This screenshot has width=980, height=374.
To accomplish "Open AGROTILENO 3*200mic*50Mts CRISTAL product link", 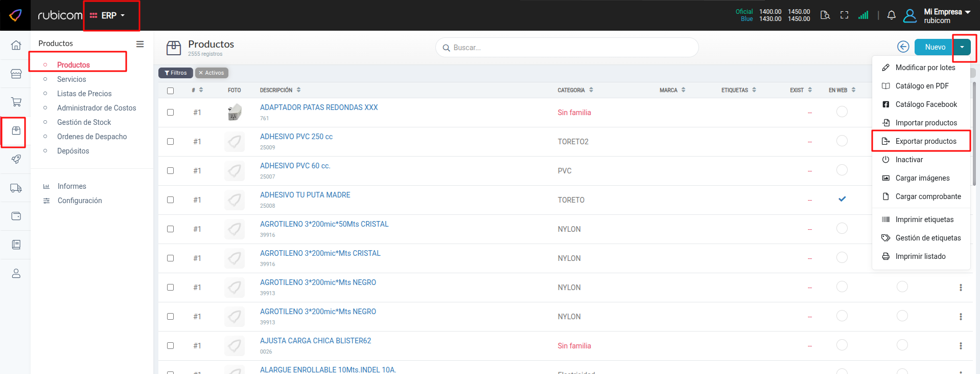I will (324, 224).
